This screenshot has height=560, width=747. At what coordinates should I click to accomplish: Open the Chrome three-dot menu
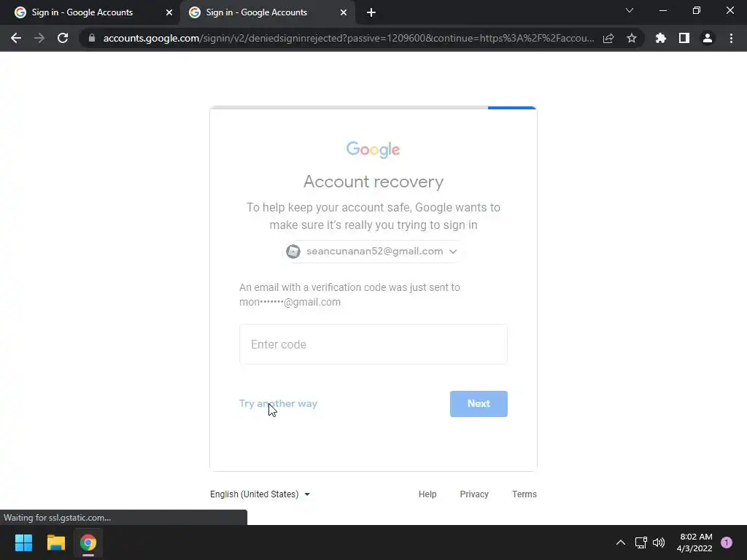pyautogui.click(x=731, y=38)
